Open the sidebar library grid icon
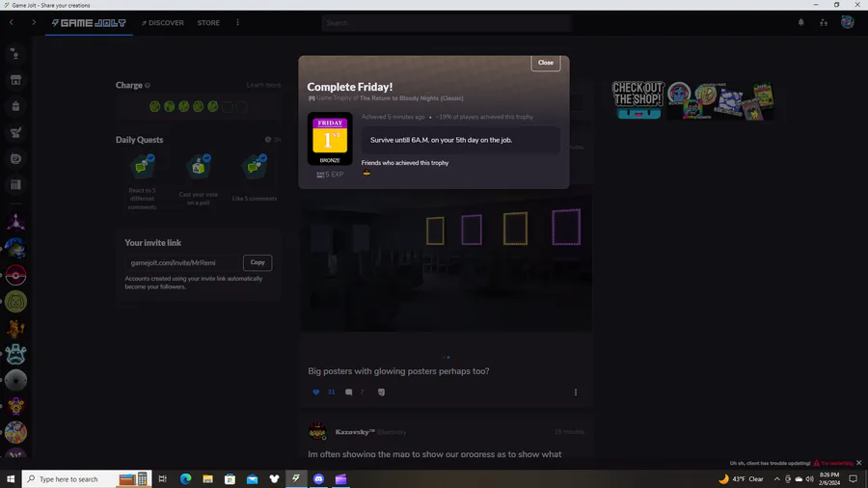 15,185
